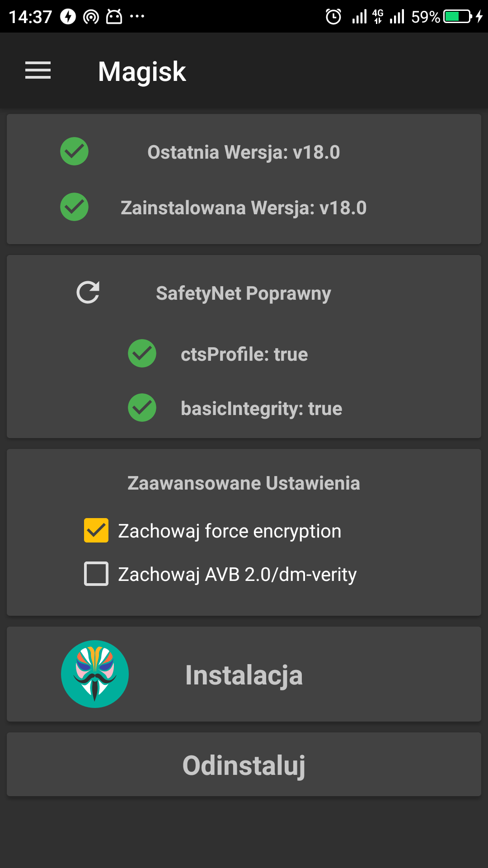Tap the Instalacja button
Image resolution: width=488 pixels, height=868 pixels.
click(x=244, y=675)
